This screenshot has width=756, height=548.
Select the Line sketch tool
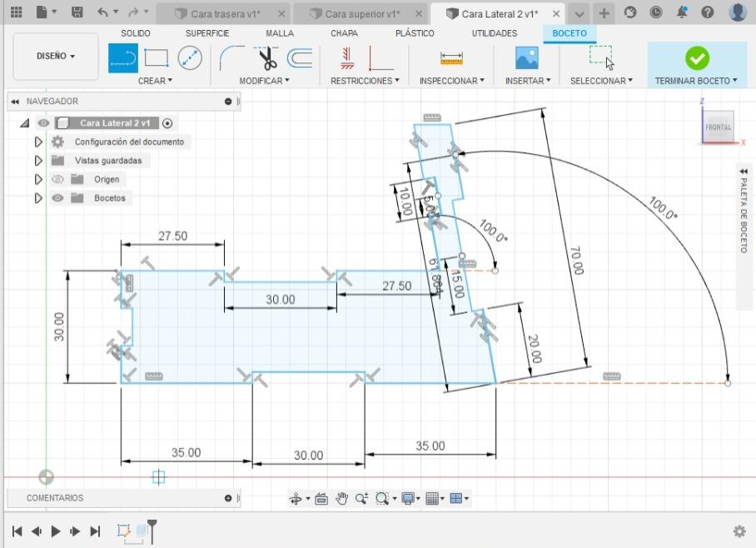tap(123, 58)
